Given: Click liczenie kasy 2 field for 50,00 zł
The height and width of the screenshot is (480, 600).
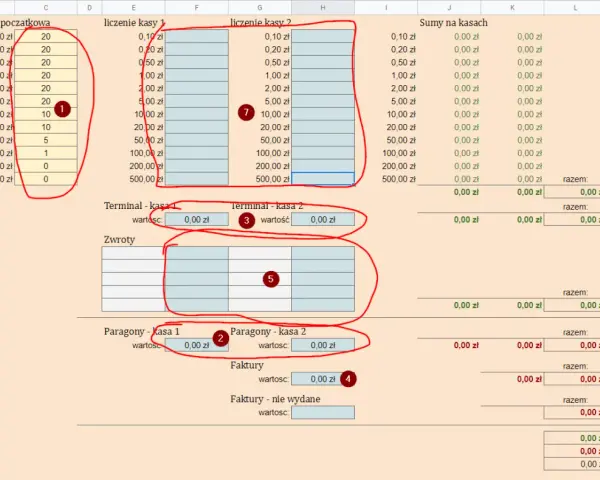Looking at the screenshot, I should pyautogui.click(x=323, y=140).
